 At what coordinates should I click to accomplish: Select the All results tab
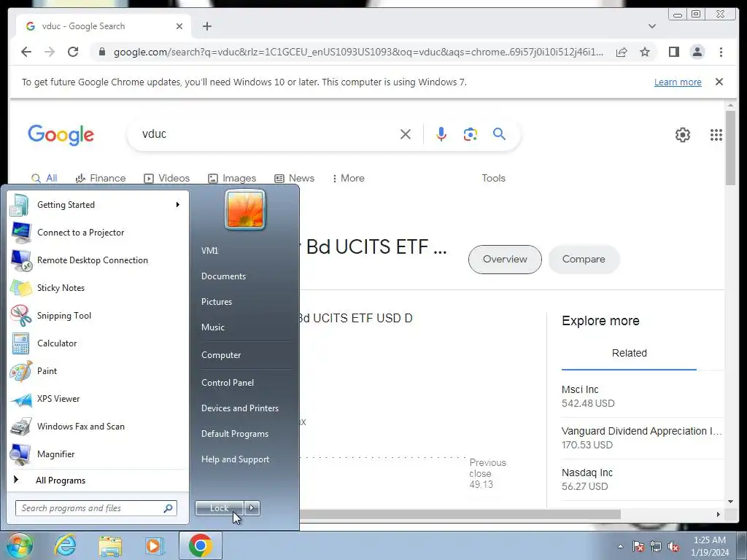(x=44, y=178)
